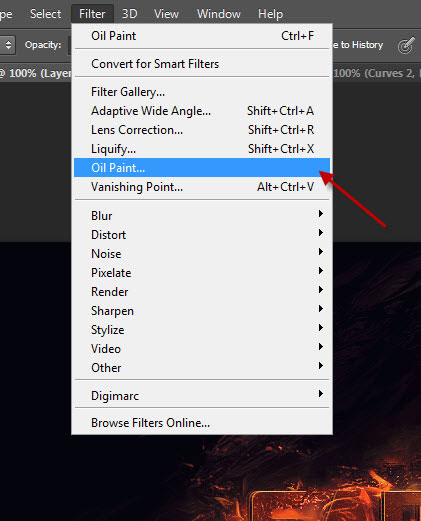Expand the Pixelate submenu arrow
This screenshot has height=521, width=421.
tap(321, 270)
